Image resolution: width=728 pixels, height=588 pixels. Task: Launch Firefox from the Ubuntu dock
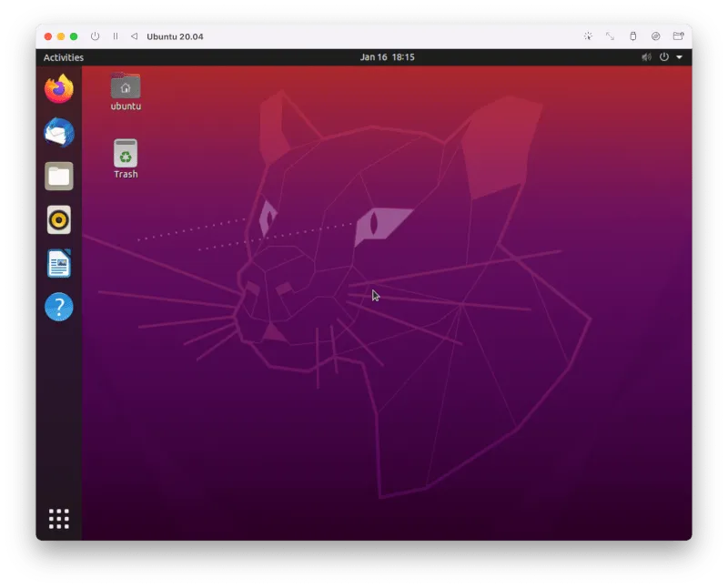pyautogui.click(x=59, y=88)
